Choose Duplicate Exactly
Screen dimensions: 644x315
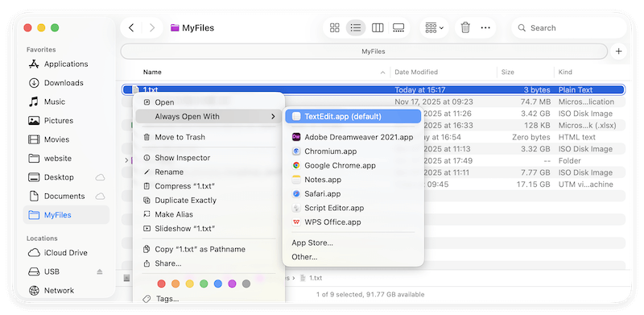click(x=209, y=201)
